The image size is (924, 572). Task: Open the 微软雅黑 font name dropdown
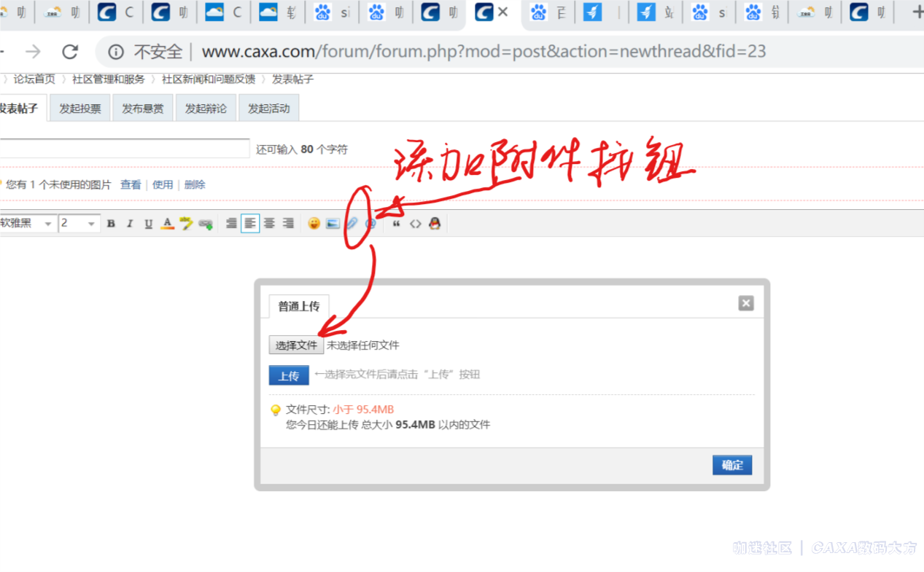pos(27,224)
